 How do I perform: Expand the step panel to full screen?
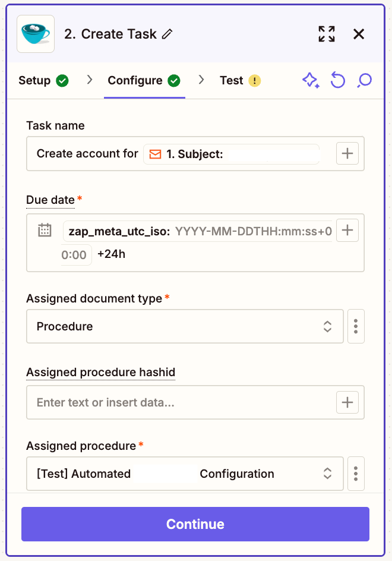click(327, 34)
